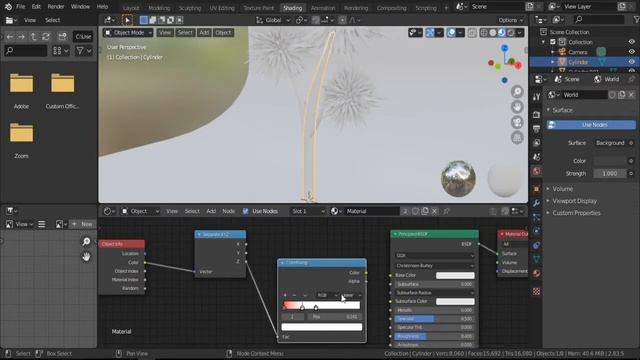The image size is (640, 360).
Task: Click the outliner search field
Action: click(598, 19)
